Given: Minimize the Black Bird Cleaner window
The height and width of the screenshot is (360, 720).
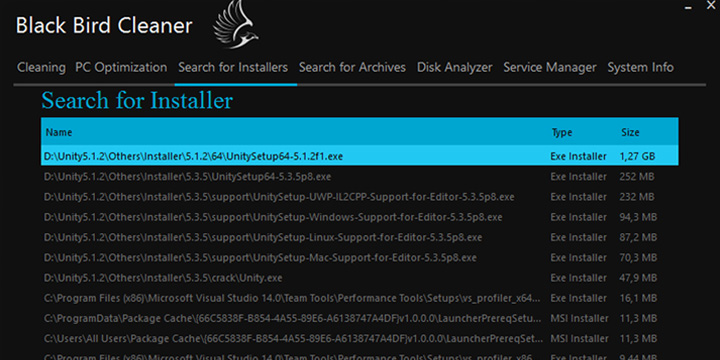Looking at the screenshot, I should click(688, 8).
